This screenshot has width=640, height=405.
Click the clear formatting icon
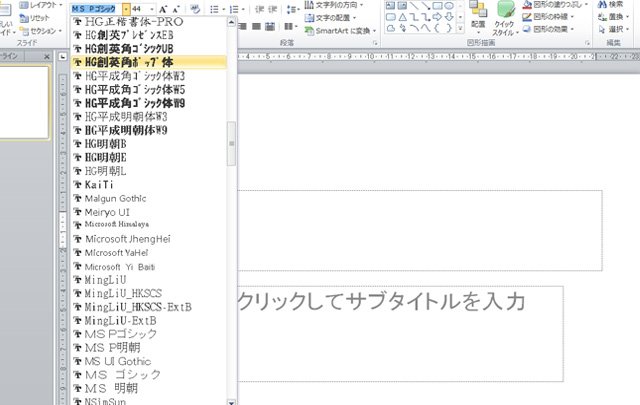click(194, 8)
